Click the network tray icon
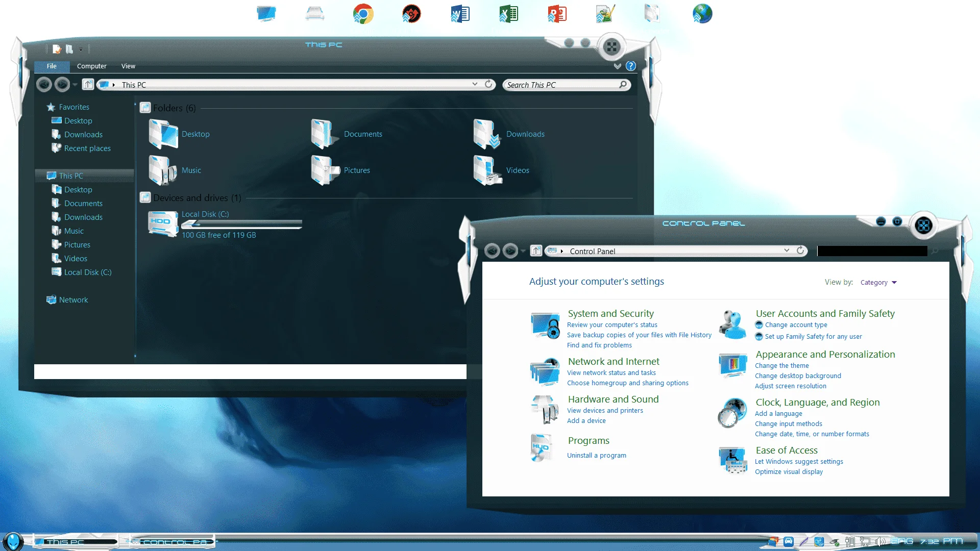 pyautogui.click(x=865, y=542)
